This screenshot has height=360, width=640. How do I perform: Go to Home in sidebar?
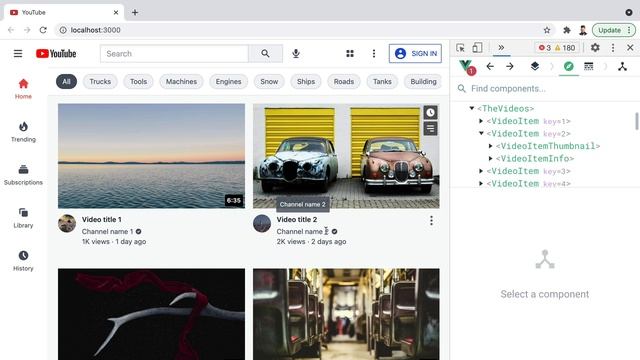click(23, 89)
